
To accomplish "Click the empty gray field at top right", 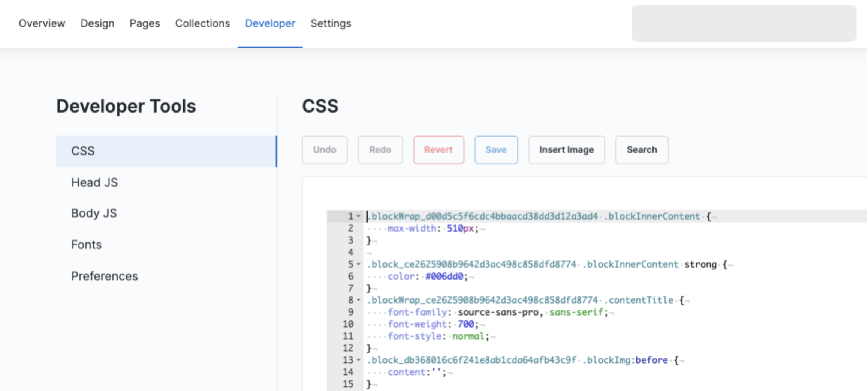I will pos(744,23).
